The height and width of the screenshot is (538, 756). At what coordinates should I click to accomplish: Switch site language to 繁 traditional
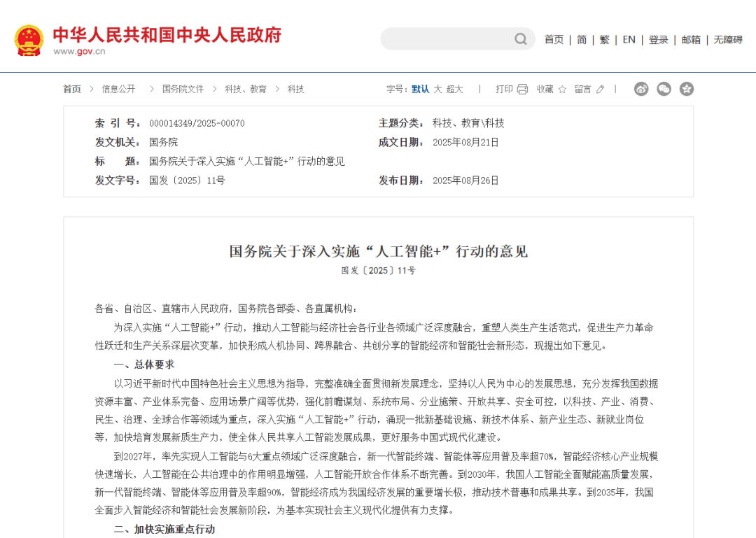click(603, 40)
